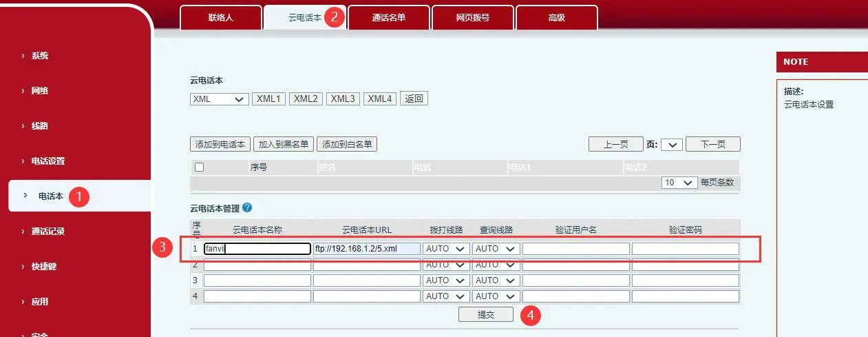Image resolution: width=868 pixels, height=337 pixels.
Task: Open 电话设置 in the sidebar
Action: tap(48, 161)
